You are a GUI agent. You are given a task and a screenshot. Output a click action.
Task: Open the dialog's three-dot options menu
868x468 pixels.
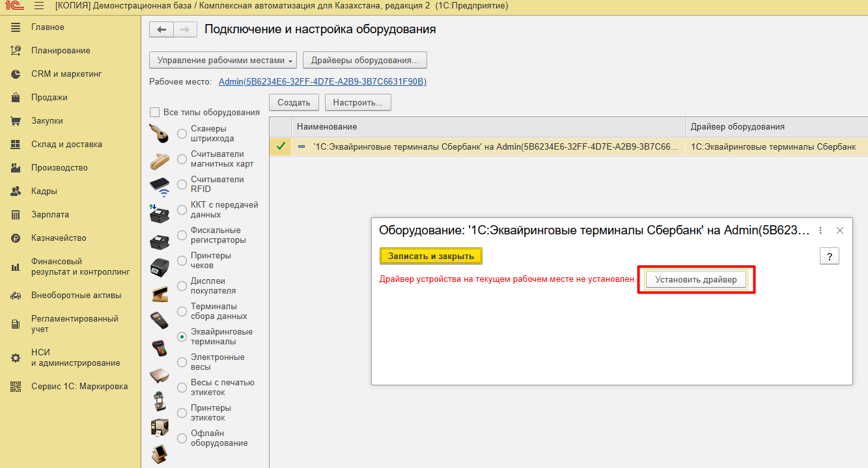820,230
